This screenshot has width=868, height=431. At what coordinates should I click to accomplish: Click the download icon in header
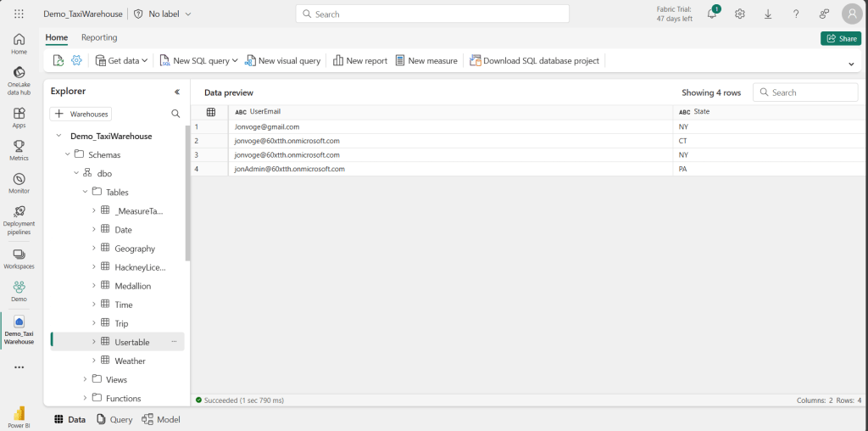pos(768,14)
